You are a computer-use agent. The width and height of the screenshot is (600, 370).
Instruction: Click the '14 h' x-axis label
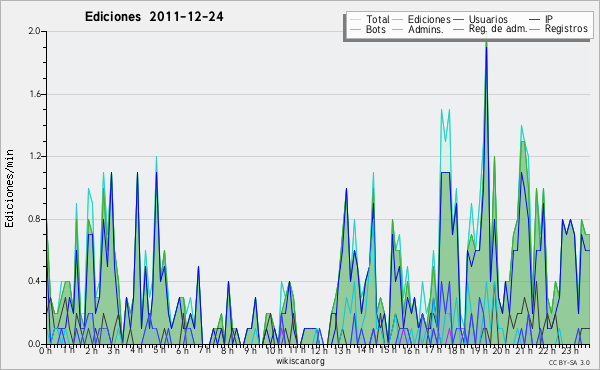364,351
